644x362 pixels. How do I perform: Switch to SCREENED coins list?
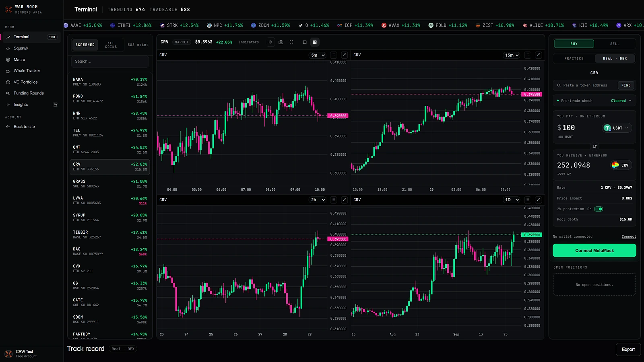[x=85, y=45]
